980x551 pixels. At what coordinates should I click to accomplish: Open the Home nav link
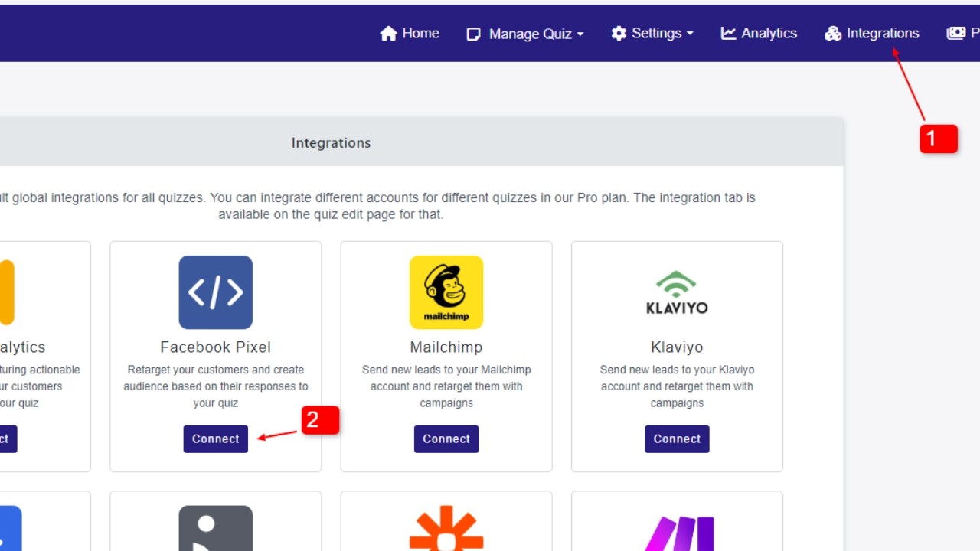[x=410, y=33]
